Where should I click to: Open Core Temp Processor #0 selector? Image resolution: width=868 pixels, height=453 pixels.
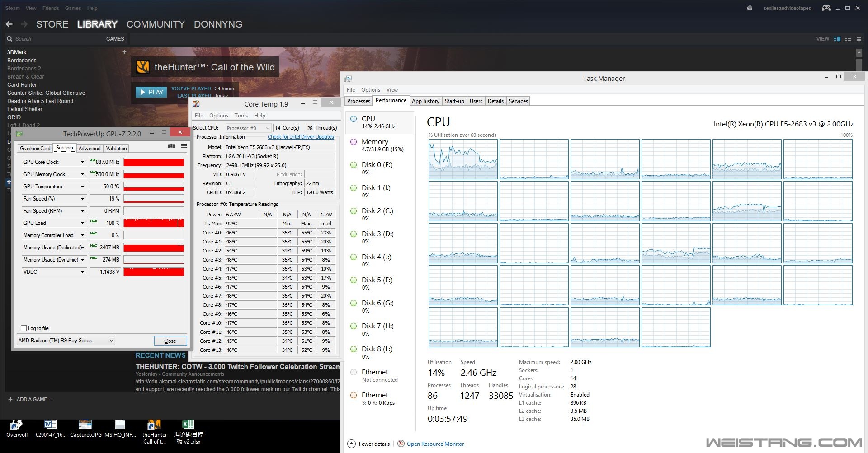pos(248,128)
